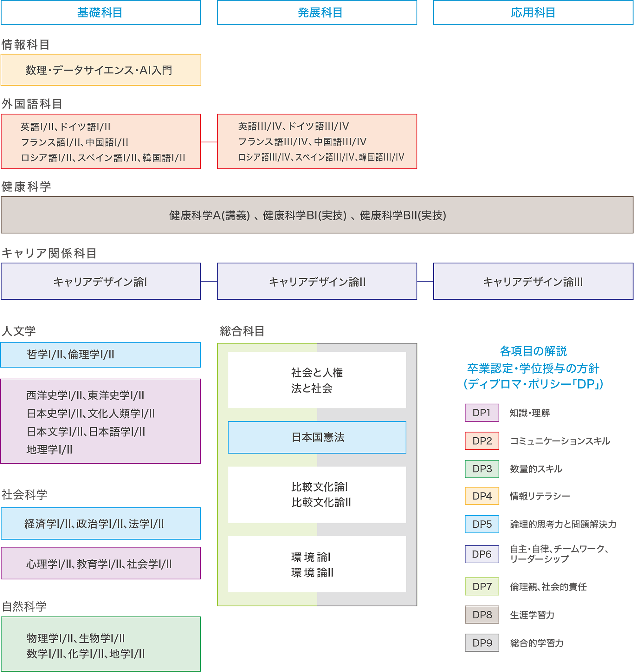Click the DP9 gray legend swatch
The width and height of the screenshot is (634, 672).
[482, 643]
